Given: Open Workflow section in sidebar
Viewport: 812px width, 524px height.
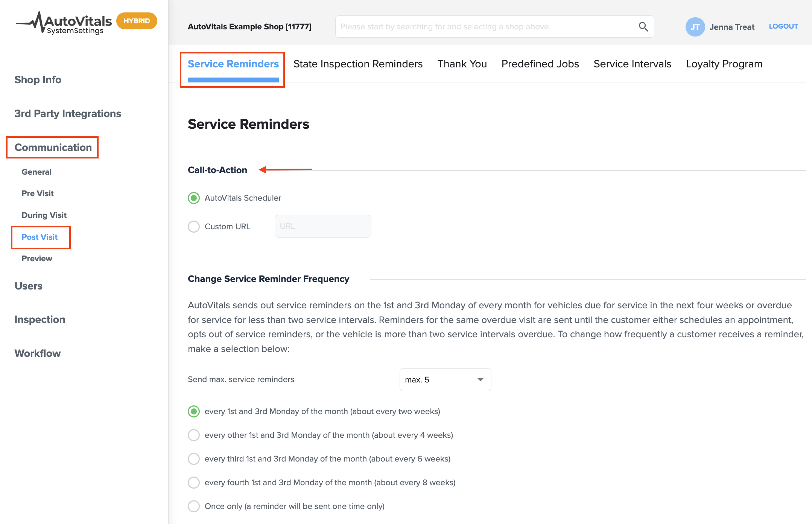Looking at the screenshot, I should [37, 353].
